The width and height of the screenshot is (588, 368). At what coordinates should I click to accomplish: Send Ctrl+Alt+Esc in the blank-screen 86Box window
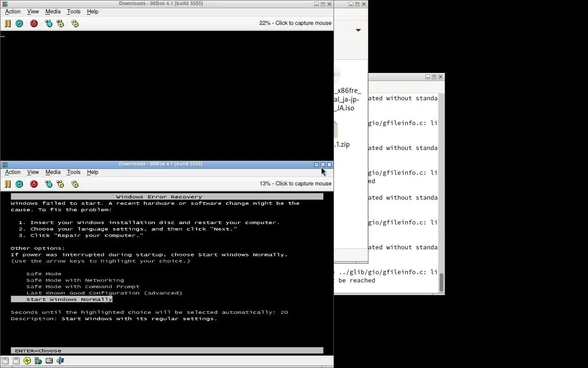(x=60, y=23)
